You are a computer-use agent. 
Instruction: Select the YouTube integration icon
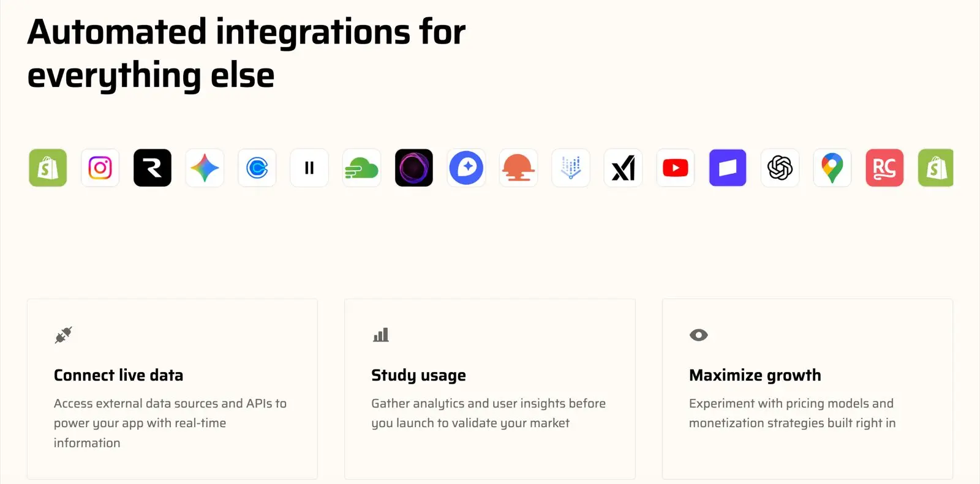click(x=676, y=168)
